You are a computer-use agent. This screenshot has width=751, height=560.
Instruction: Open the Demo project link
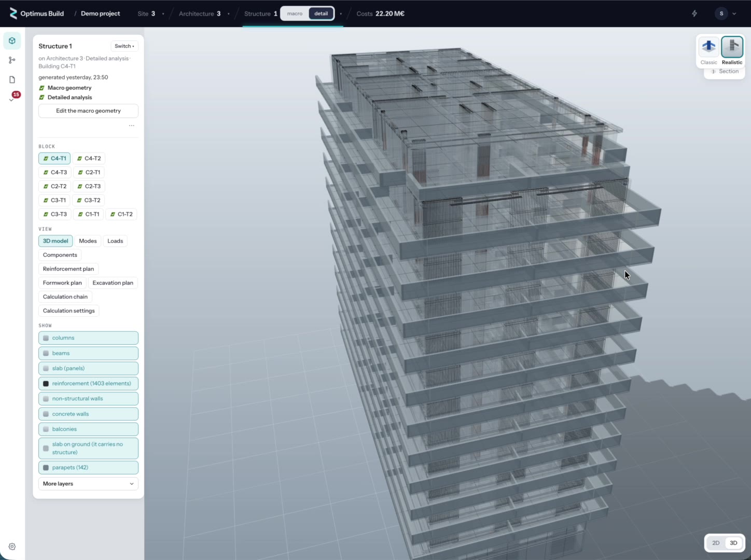[x=100, y=13]
